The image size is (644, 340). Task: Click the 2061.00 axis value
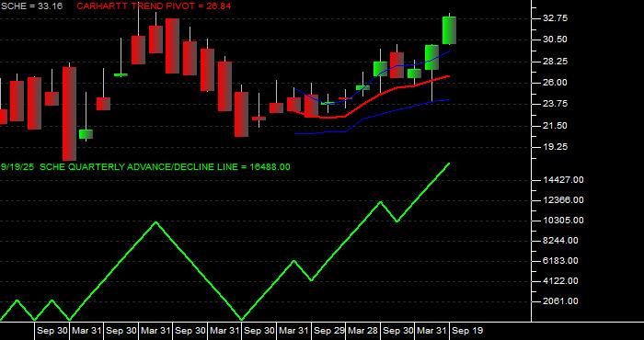pos(560,301)
